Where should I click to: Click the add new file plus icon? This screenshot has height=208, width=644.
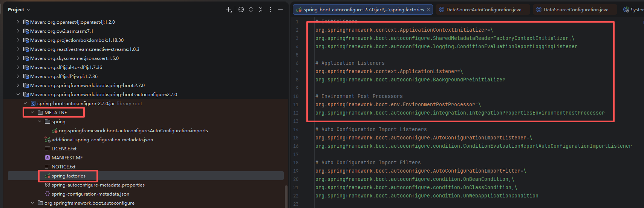click(229, 9)
